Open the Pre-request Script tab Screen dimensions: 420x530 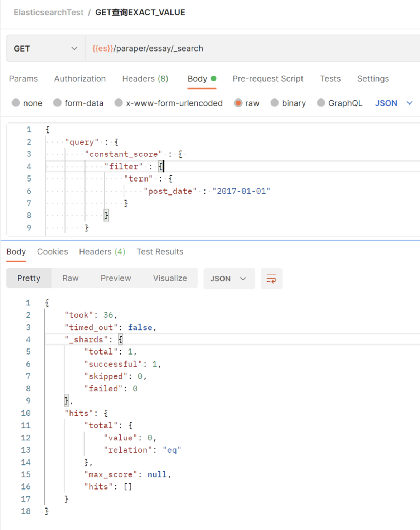tap(268, 79)
